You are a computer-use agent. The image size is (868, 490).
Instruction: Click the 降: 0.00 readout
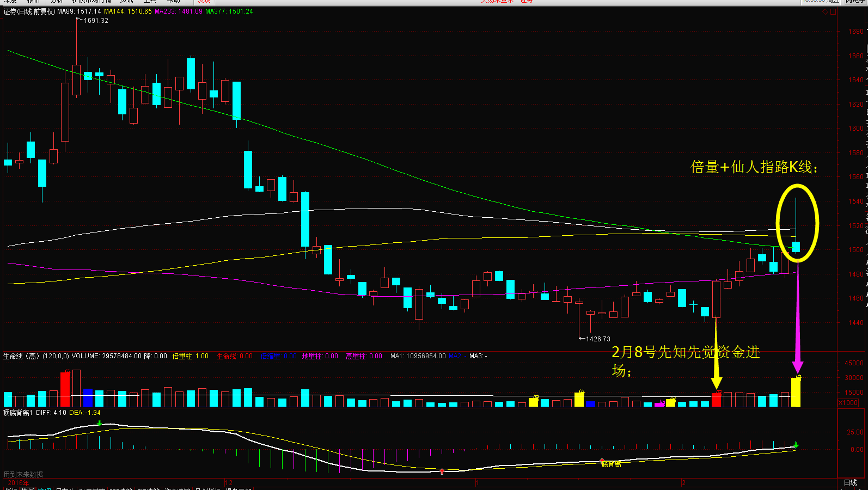click(x=156, y=356)
